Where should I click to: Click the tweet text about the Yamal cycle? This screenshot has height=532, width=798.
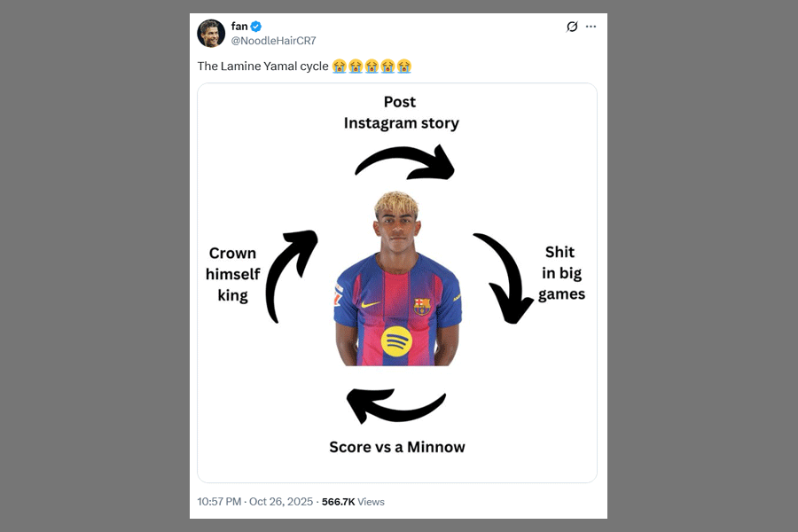point(263,66)
